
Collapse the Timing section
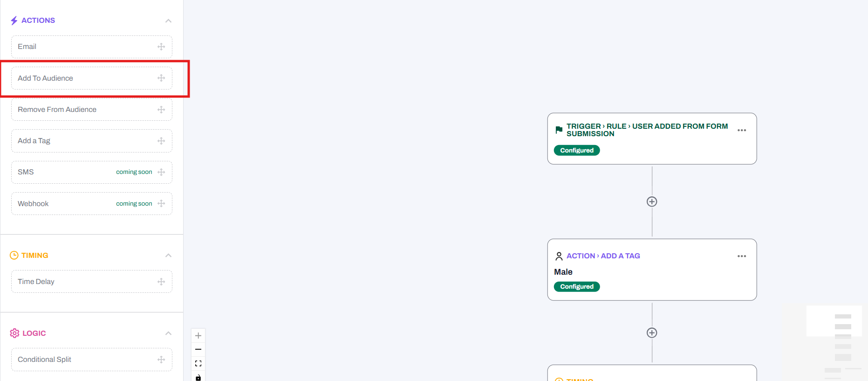pyautogui.click(x=168, y=256)
